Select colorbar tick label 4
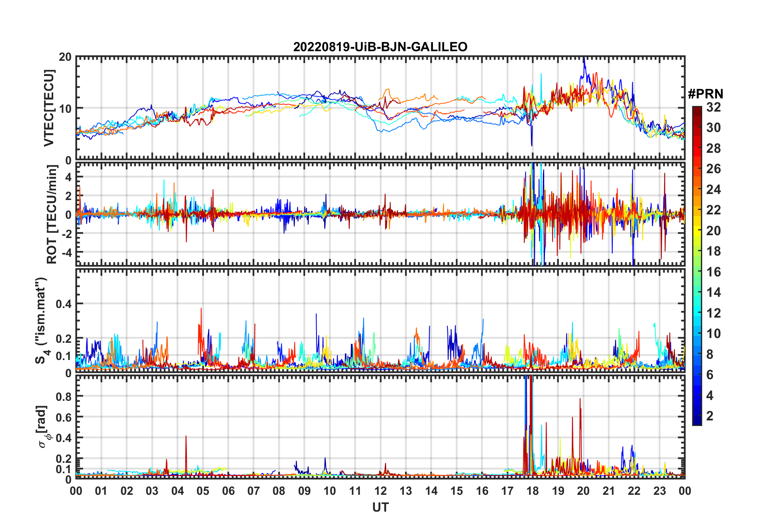Screen dimensions: 761x532 pyautogui.click(x=710, y=396)
